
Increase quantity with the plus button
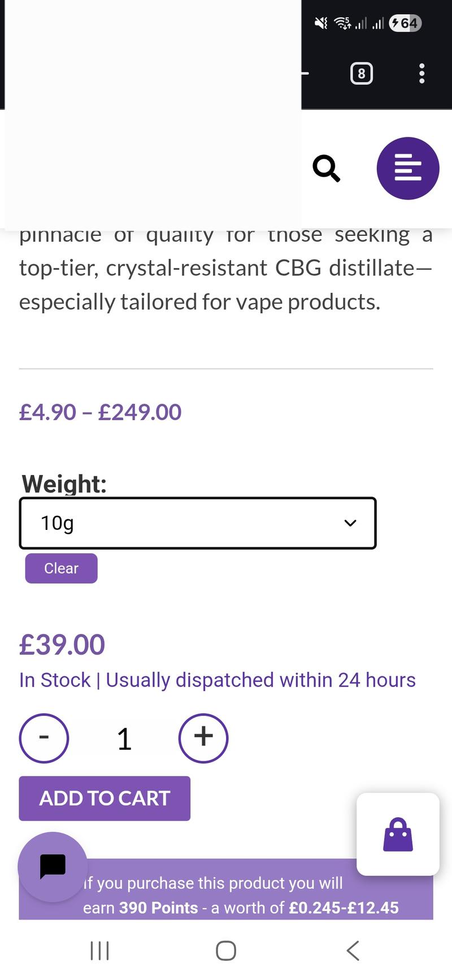[203, 738]
